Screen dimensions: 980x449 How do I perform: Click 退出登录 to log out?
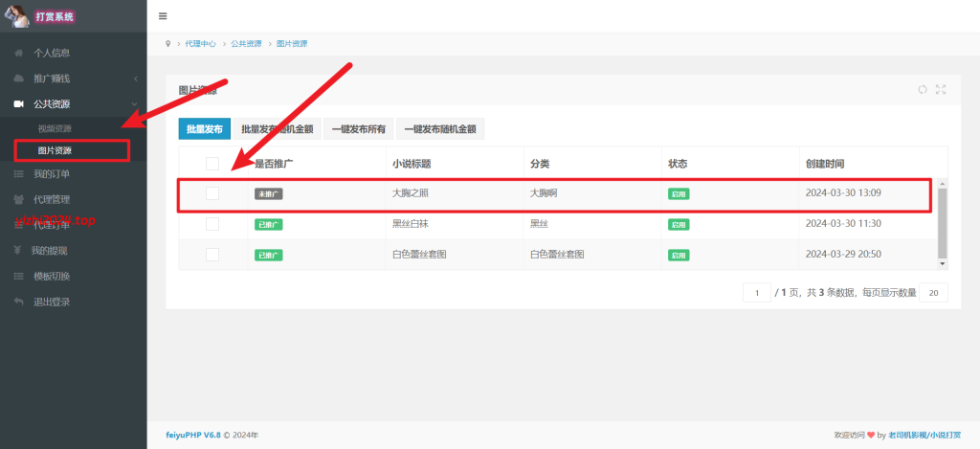point(52,302)
